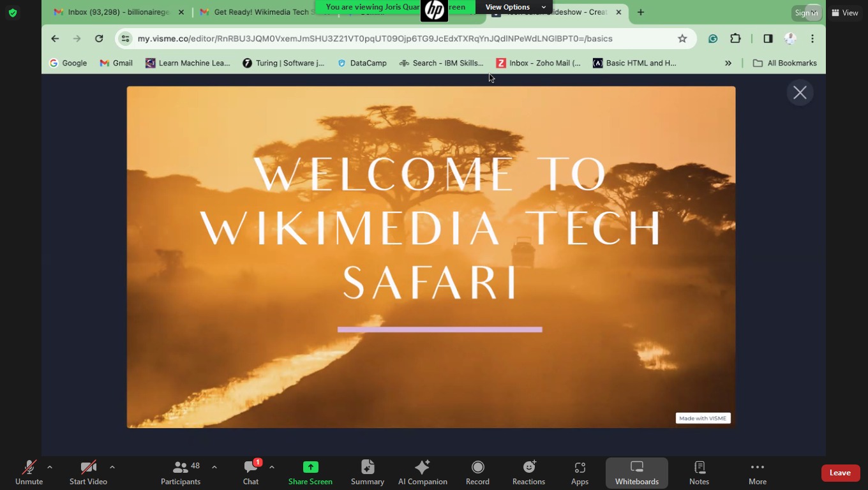
Task: Go forward in the shared browser
Action: tap(77, 38)
